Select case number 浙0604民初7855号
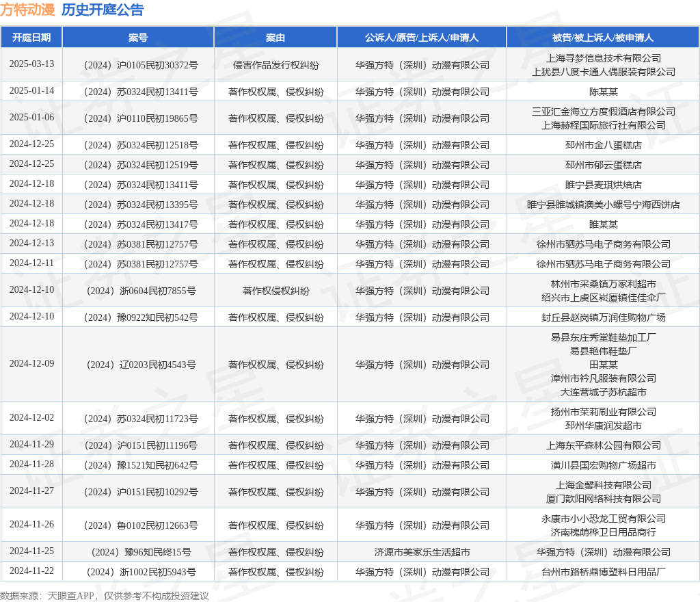700x602 pixels. click(x=141, y=291)
